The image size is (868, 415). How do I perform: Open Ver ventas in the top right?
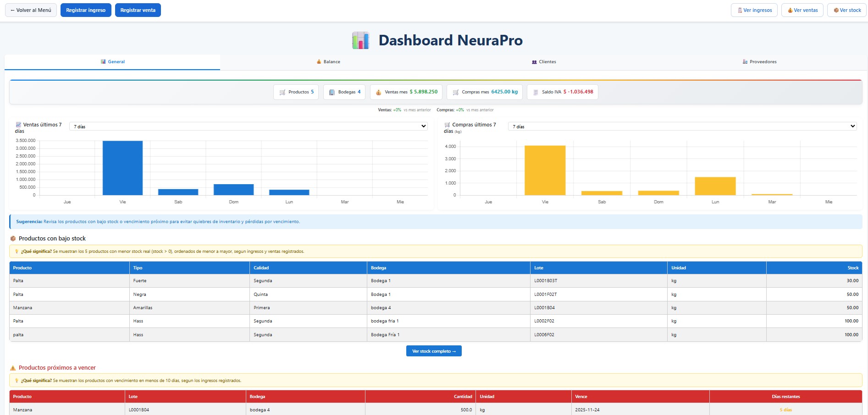coord(802,10)
